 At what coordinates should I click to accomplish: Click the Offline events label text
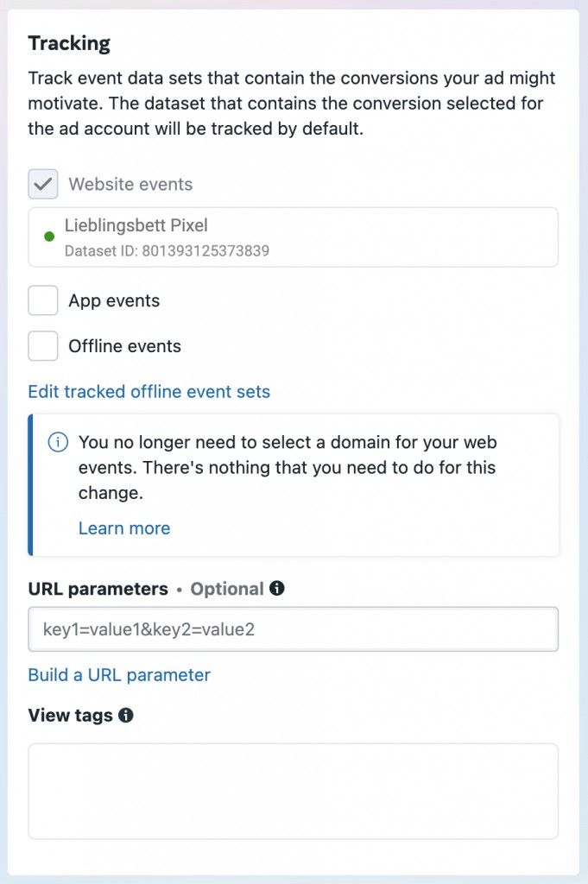tap(124, 346)
